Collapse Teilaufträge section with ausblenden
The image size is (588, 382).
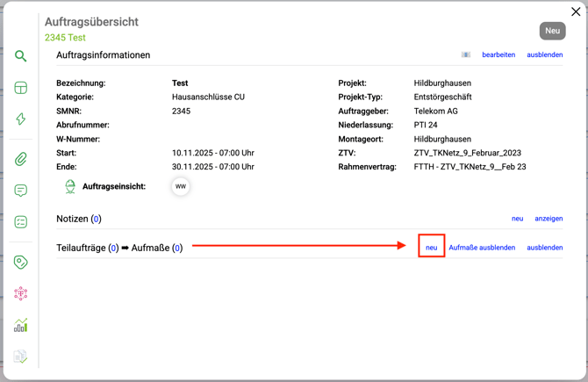pyautogui.click(x=544, y=248)
